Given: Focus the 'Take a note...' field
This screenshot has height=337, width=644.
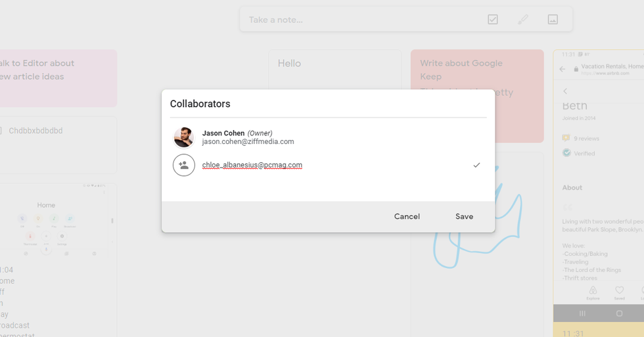Looking at the screenshot, I should (355, 20).
